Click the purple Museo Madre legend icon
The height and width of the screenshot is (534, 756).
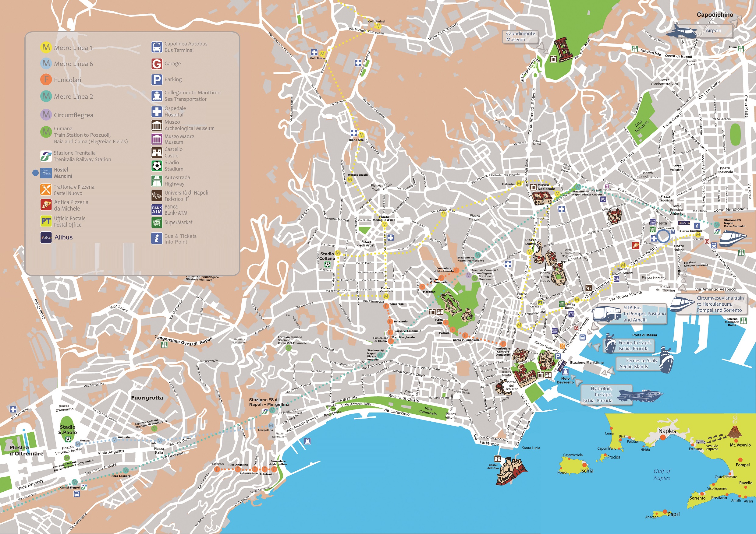[157, 139]
